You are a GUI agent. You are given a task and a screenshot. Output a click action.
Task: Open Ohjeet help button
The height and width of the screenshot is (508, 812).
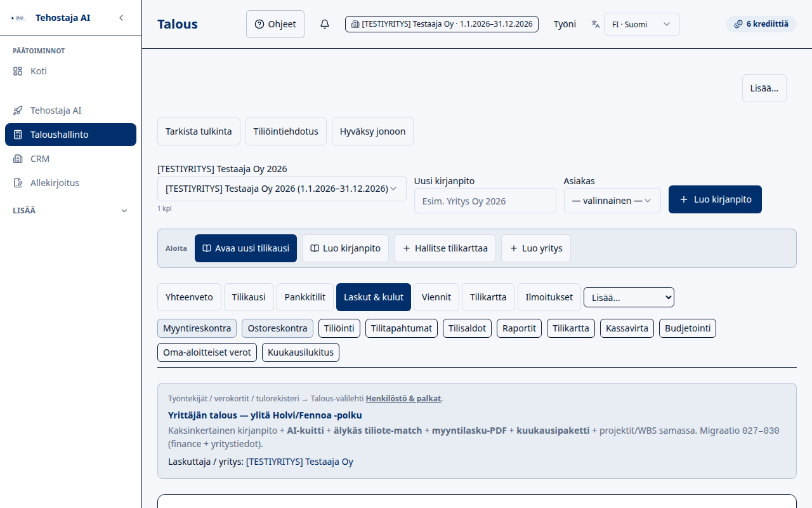275,24
